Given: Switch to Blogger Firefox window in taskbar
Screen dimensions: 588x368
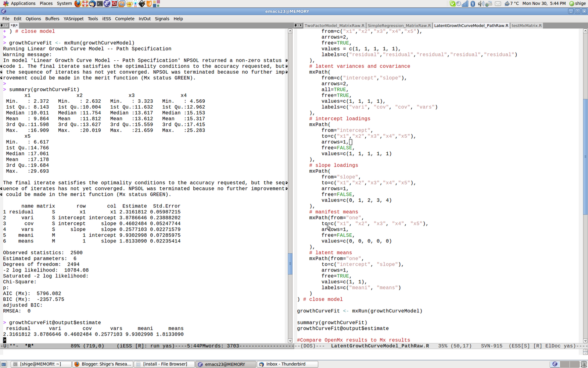Looking at the screenshot, I should tap(103, 364).
